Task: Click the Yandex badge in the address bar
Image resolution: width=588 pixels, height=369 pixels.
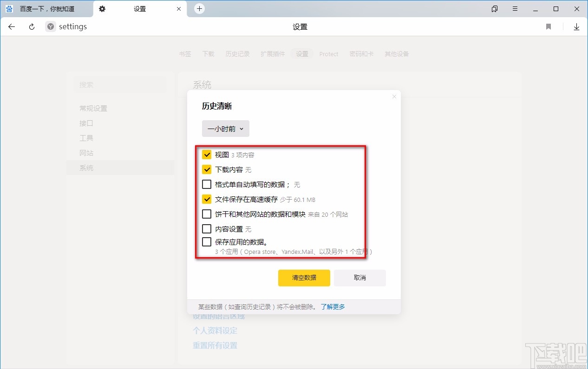Action: (x=50, y=26)
